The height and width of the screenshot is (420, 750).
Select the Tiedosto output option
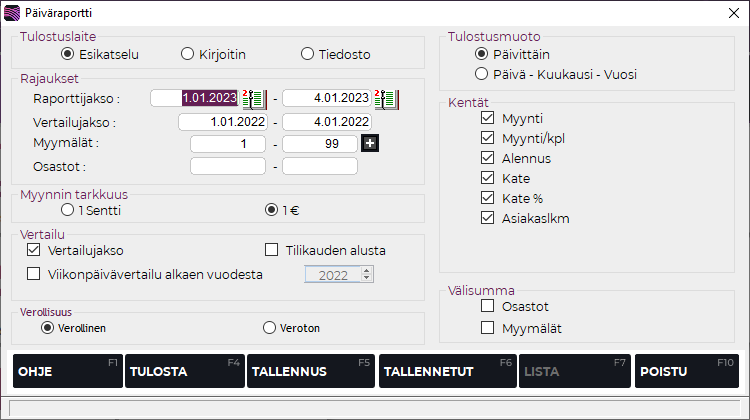pyautogui.click(x=307, y=54)
